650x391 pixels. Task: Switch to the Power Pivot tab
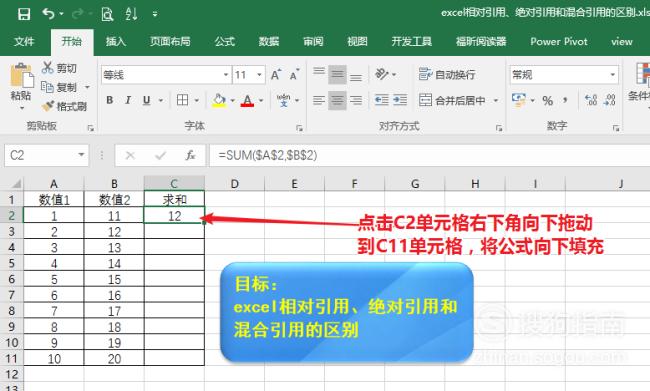pyautogui.click(x=559, y=41)
